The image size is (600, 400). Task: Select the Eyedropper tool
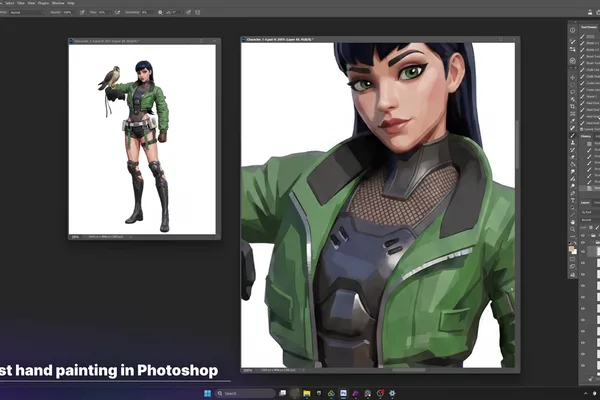[572, 121]
